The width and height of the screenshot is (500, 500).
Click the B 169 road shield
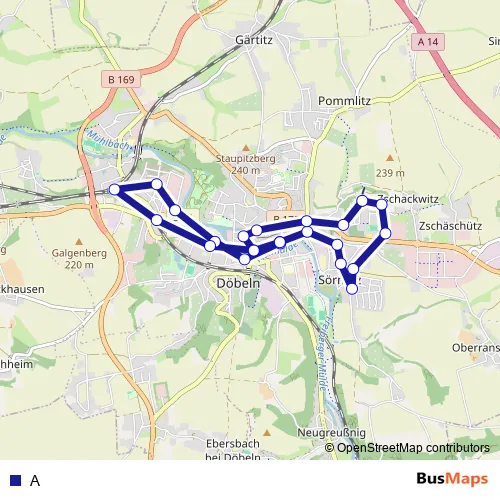[x=121, y=79]
